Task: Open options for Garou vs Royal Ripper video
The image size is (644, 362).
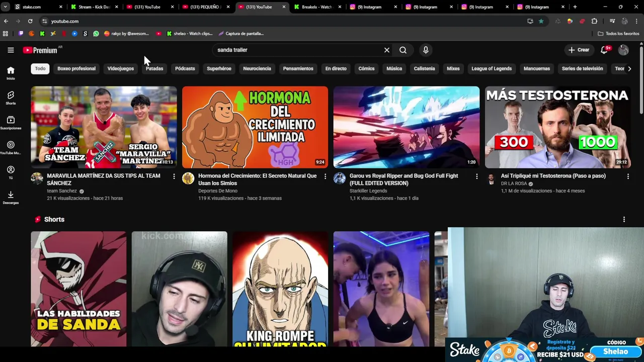Action: pos(476,176)
